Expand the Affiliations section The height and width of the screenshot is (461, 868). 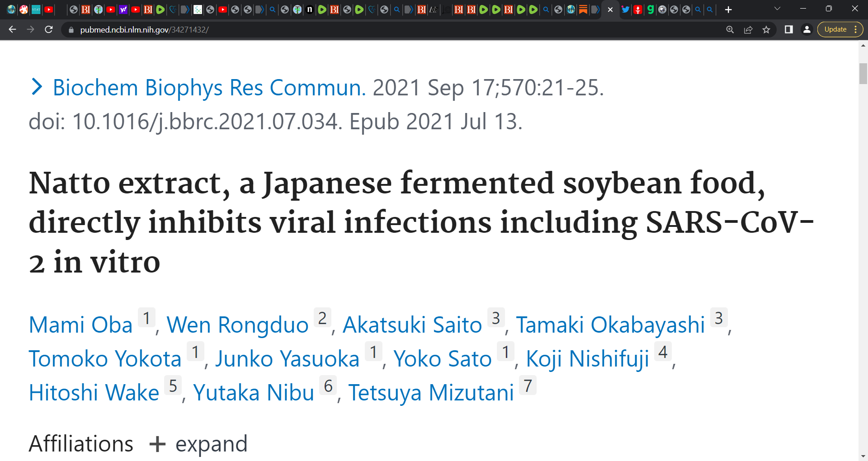coord(198,444)
